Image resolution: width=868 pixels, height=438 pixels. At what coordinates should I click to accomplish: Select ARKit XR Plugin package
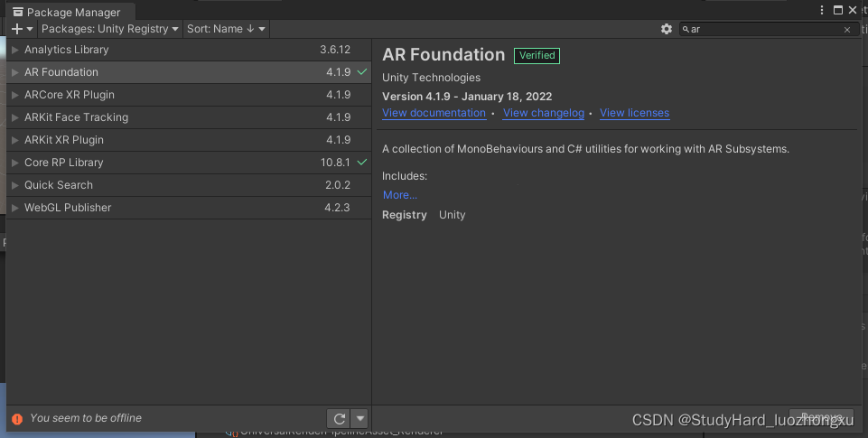click(x=189, y=140)
